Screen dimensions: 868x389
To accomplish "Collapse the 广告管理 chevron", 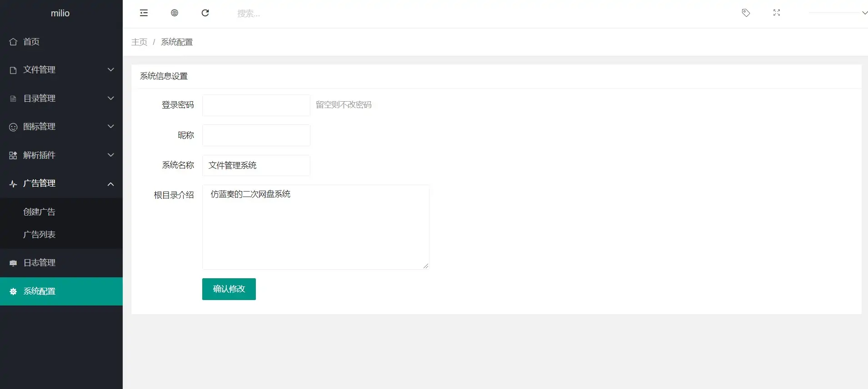I will pos(110,184).
